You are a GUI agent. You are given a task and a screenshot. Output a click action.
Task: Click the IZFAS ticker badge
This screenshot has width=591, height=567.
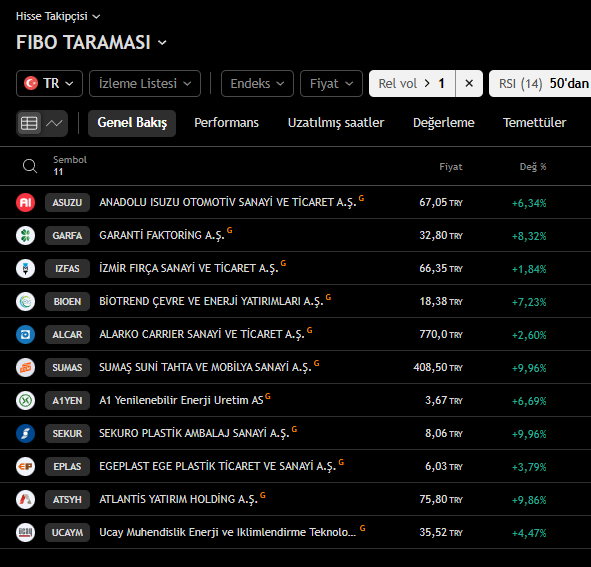point(67,268)
